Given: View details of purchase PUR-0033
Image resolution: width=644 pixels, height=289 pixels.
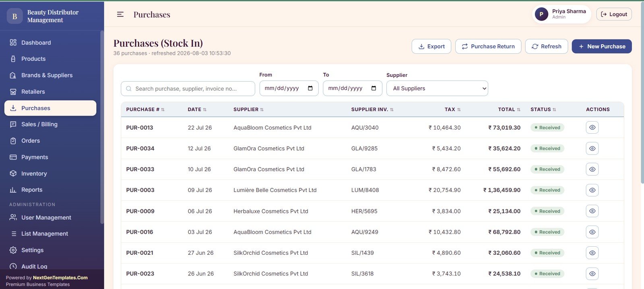Looking at the screenshot, I should [x=592, y=169].
